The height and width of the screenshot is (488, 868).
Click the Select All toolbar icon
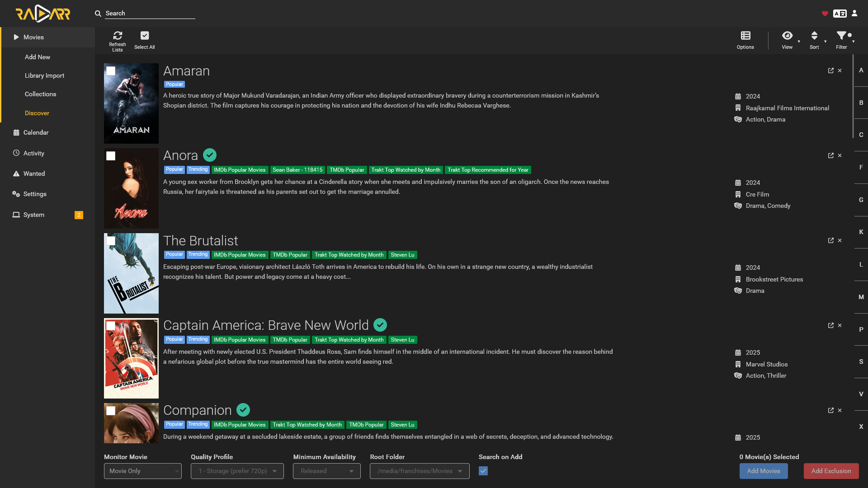[x=145, y=36]
